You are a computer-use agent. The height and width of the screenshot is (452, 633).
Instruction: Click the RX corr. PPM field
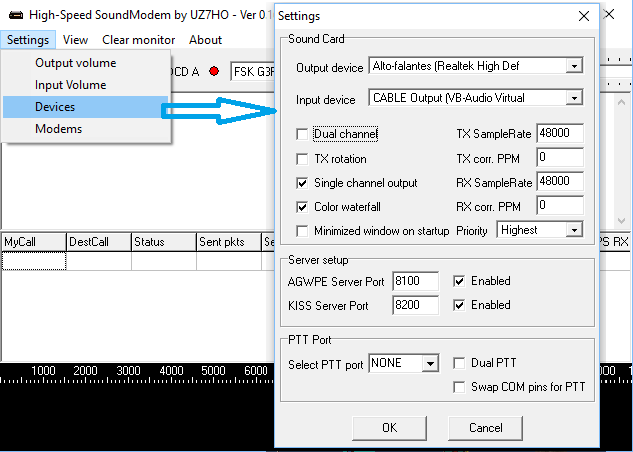tap(560, 205)
